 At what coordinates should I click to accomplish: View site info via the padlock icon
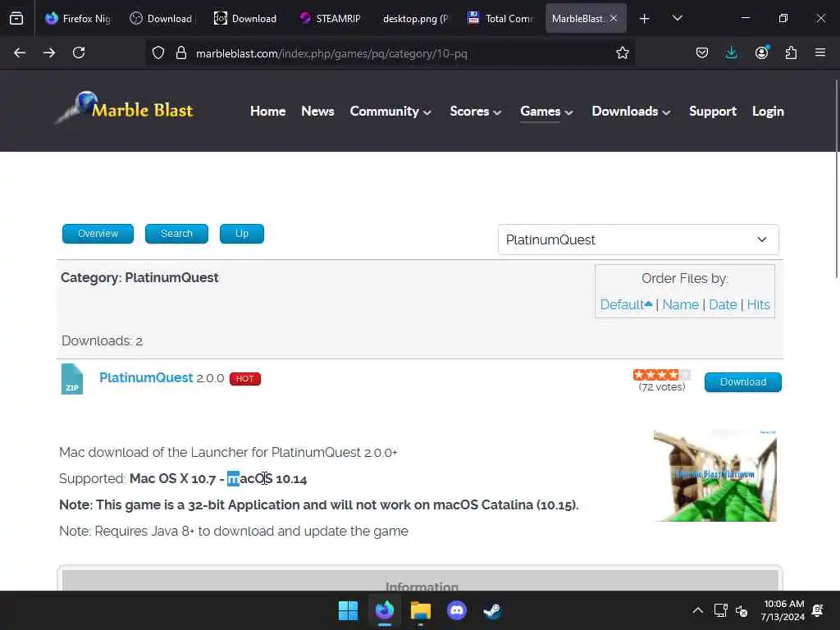(x=181, y=52)
